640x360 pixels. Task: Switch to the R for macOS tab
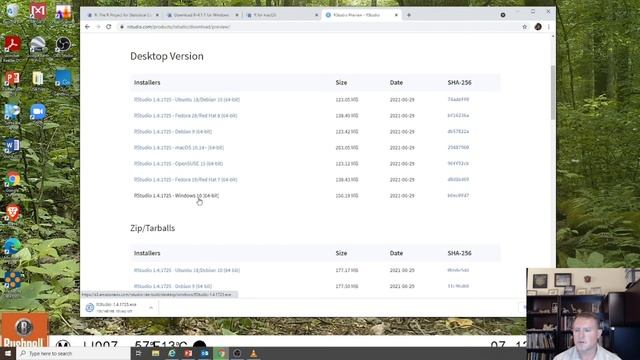(282, 15)
